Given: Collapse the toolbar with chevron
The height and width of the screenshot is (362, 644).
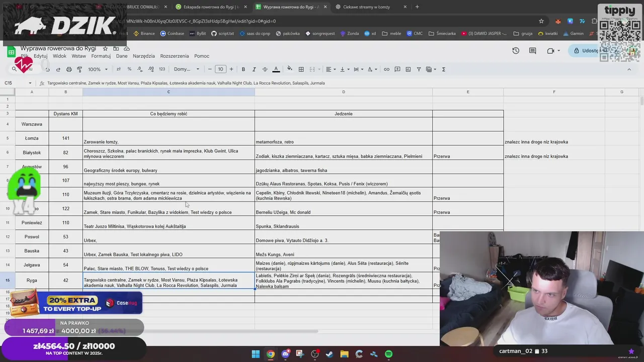Looking at the screenshot, I should 629,69.
